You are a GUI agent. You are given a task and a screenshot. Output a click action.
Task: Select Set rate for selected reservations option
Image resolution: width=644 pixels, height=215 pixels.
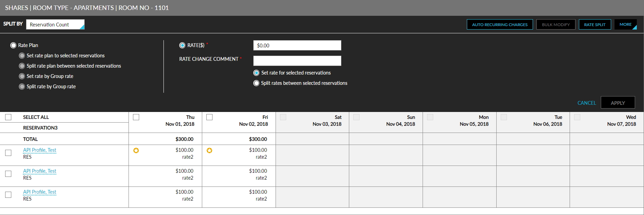256,73
